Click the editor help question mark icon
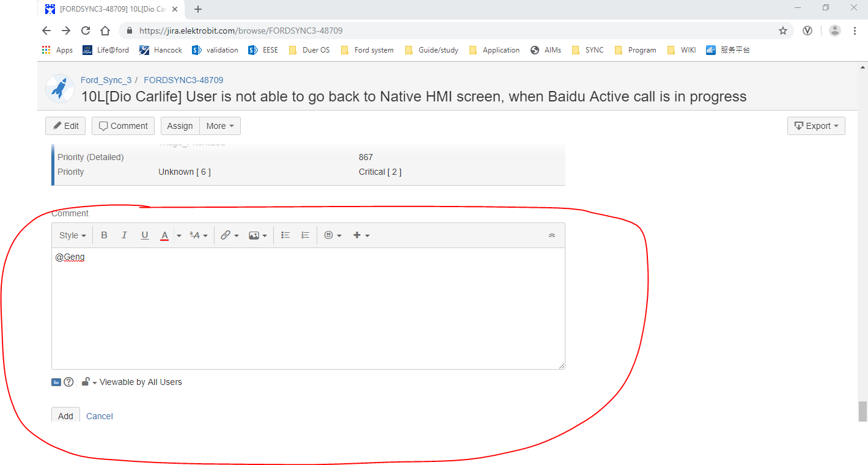Screen dimensions: 868x465 tap(68, 382)
